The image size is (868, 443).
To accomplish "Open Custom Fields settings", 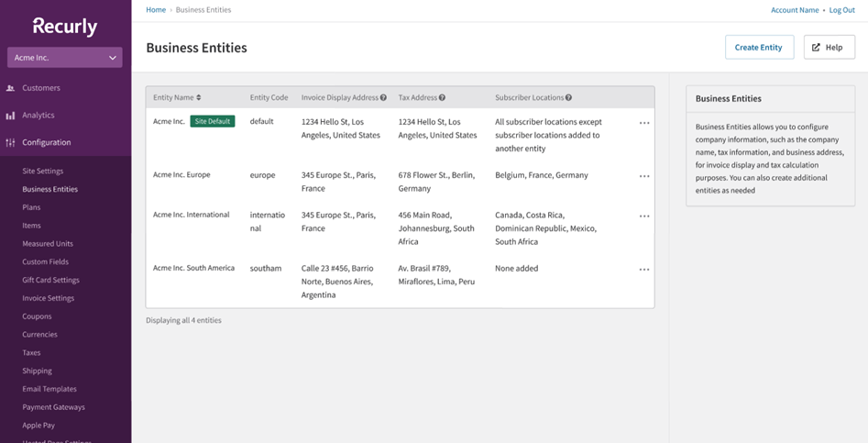I will tap(46, 262).
